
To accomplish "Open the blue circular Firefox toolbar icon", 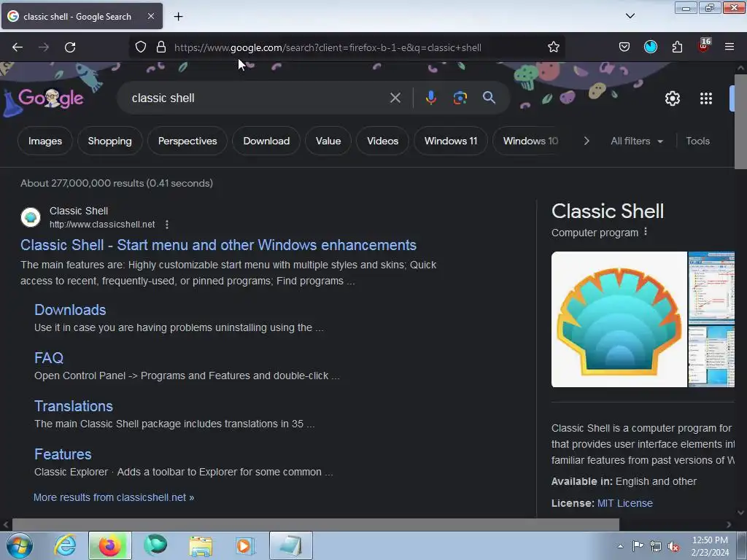I will click(x=651, y=47).
